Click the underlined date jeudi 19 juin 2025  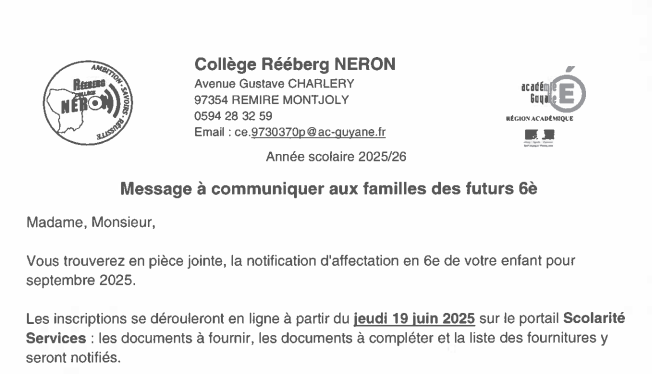[x=414, y=319]
